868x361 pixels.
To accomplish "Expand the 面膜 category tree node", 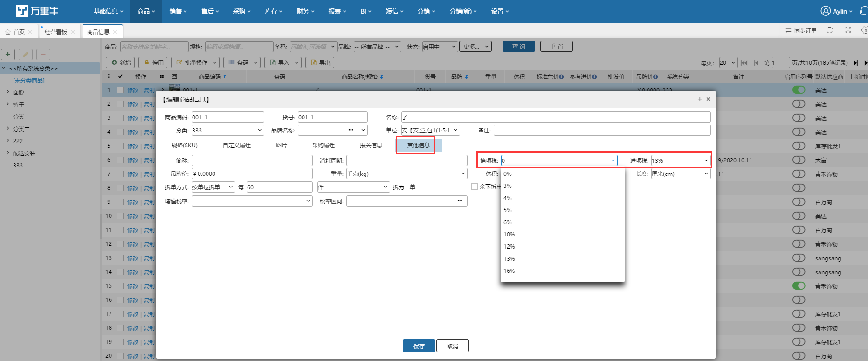I will pyautogui.click(x=8, y=92).
